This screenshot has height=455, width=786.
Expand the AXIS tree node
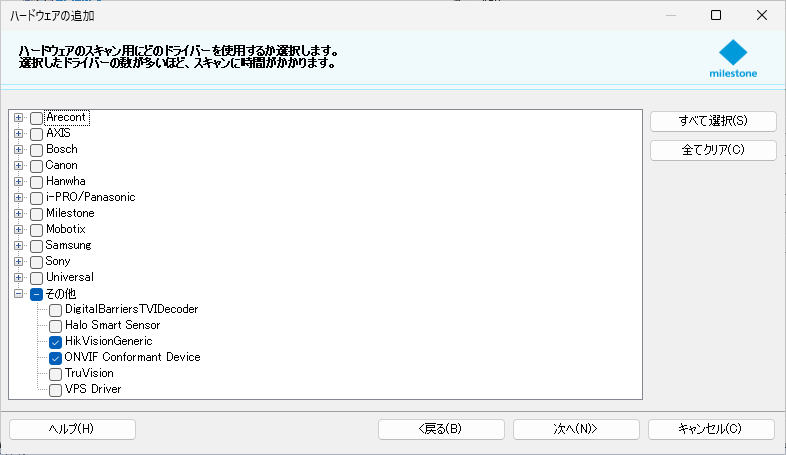19,134
